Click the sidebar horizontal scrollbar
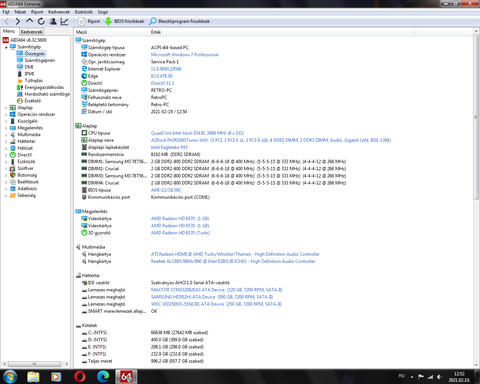 (x=35, y=364)
